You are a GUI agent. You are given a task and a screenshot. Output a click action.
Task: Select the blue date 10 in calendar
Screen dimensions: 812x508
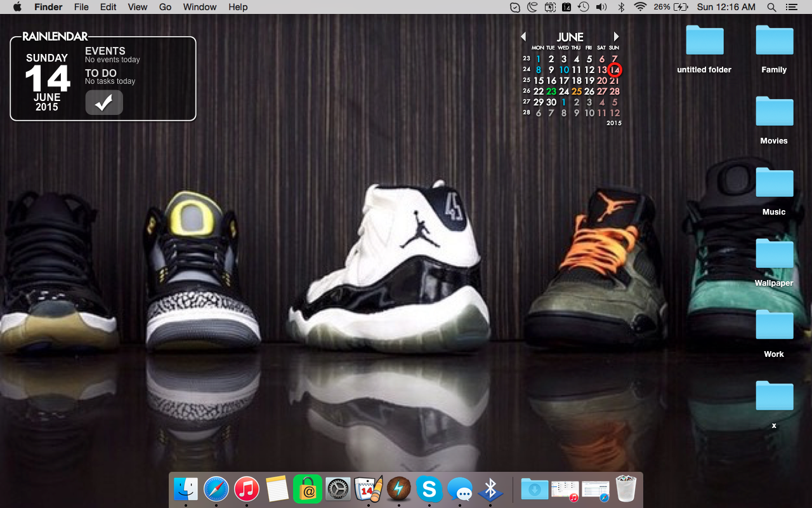[564, 70]
